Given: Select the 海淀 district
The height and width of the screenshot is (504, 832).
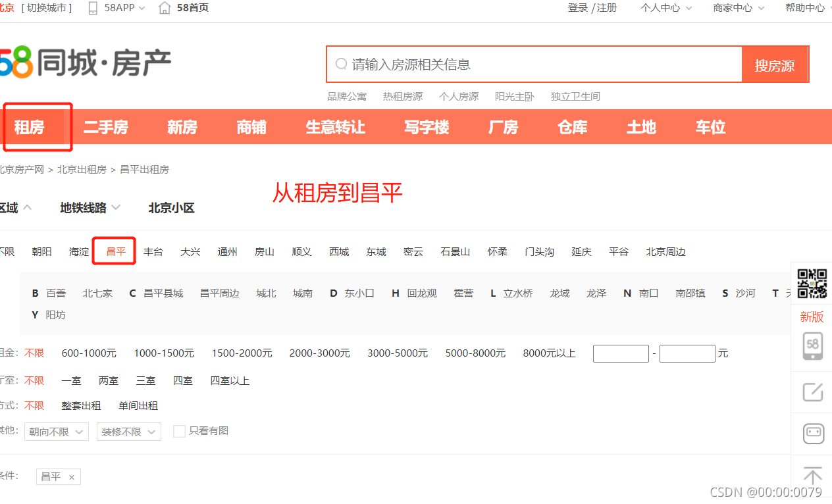Looking at the screenshot, I should [79, 252].
